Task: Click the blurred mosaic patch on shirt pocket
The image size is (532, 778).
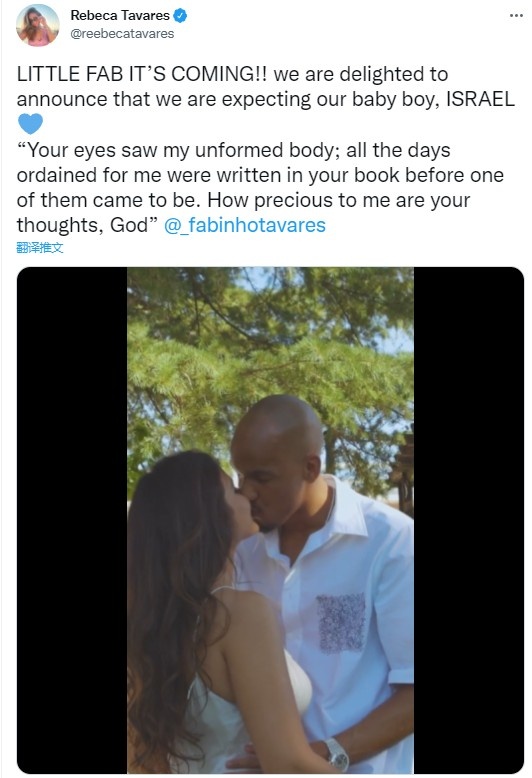Action: coord(341,623)
